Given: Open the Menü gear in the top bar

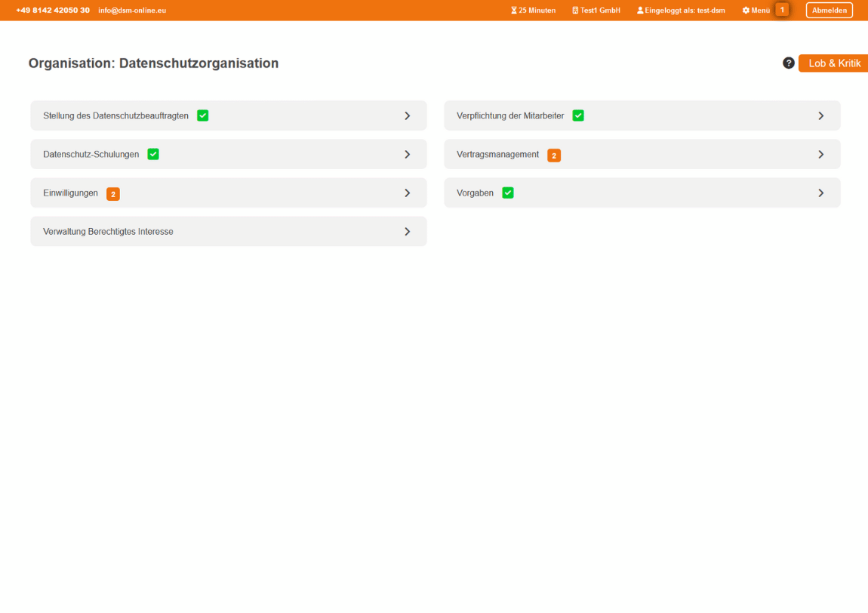Looking at the screenshot, I should point(746,11).
